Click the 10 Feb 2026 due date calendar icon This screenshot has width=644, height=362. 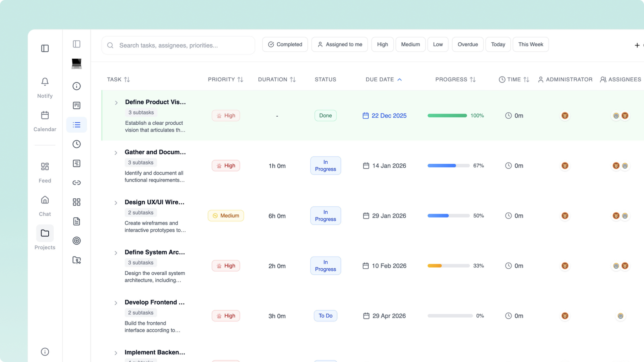[x=365, y=266]
